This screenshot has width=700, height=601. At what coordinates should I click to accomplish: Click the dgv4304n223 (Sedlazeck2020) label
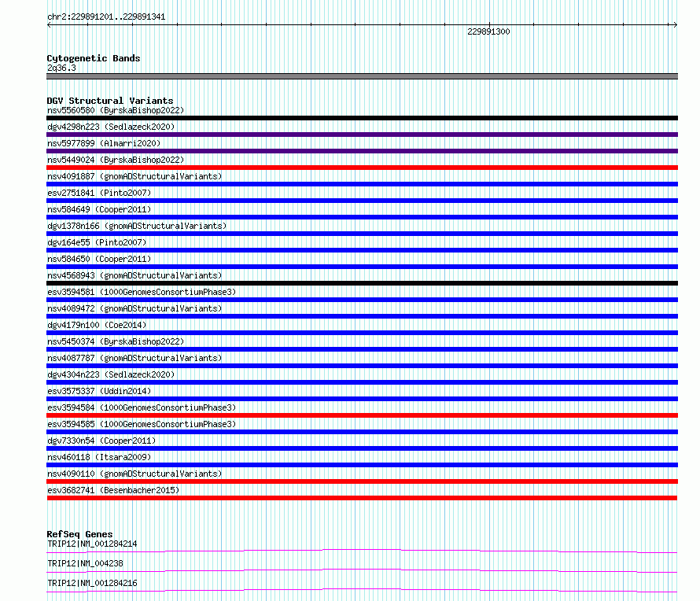[111, 374]
